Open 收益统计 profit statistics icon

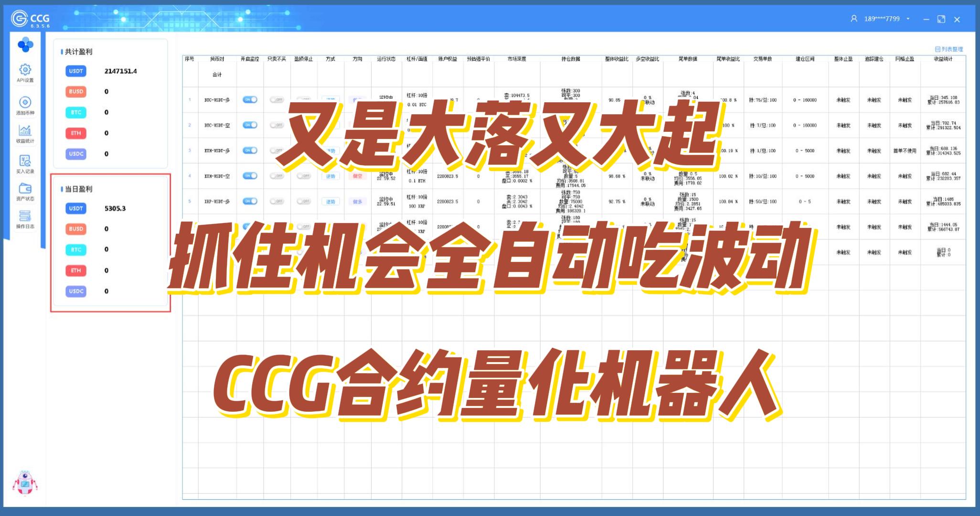[25, 133]
